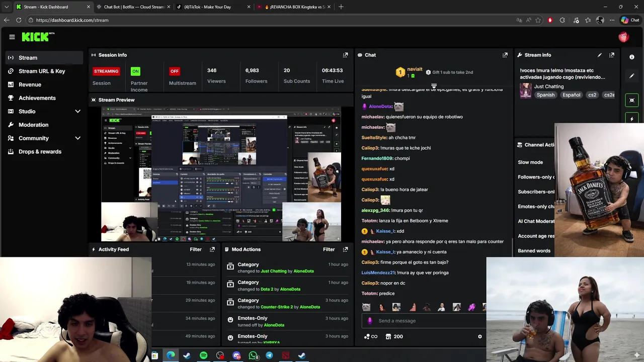Open the Mod Actions Filter
This screenshot has height=362, width=644.
[x=329, y=249]
